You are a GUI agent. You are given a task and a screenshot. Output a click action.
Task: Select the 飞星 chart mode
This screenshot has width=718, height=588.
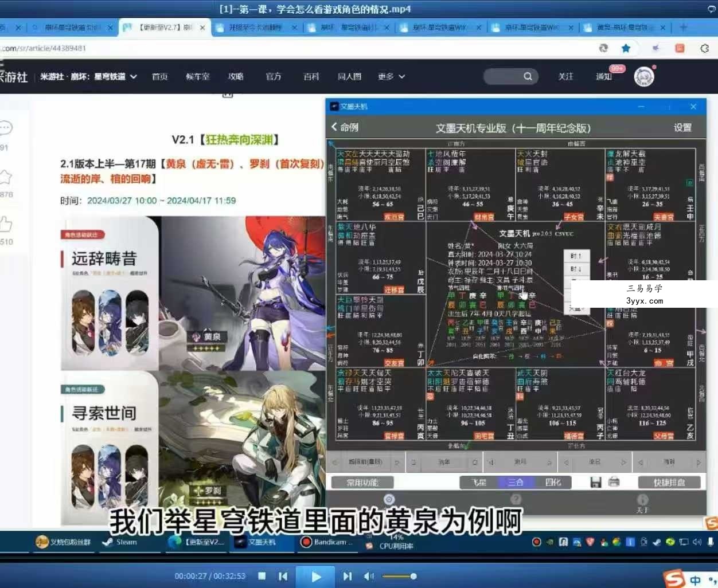[x=479, y=483]
